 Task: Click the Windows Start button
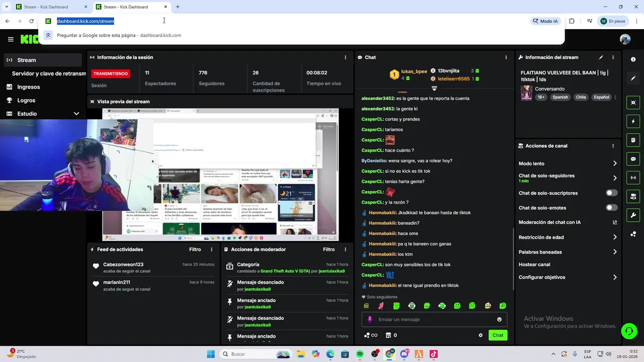click(211, 354)
